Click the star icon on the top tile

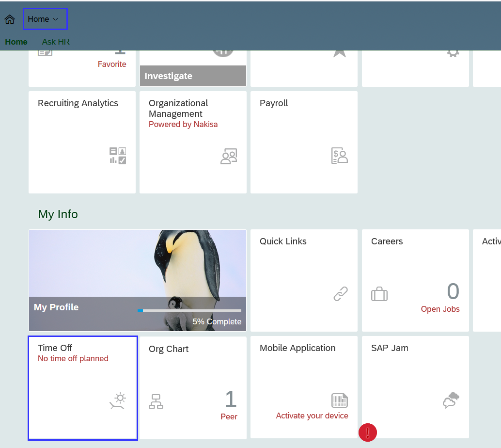click(x=340, y=53)
